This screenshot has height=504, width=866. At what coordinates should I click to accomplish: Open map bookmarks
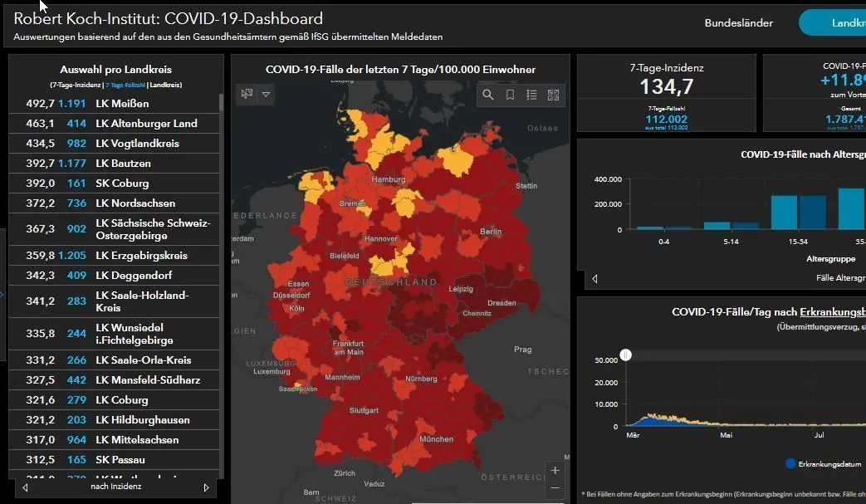click(510, 95)
